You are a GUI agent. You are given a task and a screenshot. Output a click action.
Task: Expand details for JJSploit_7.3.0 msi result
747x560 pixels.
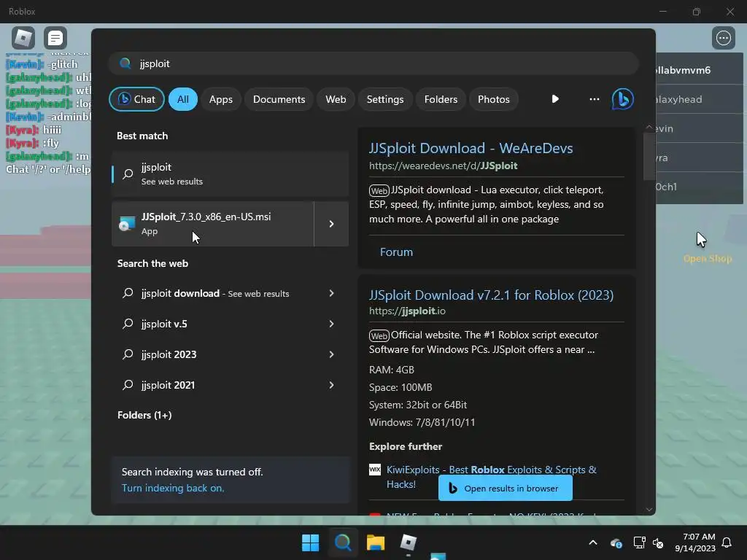click(x=332, y=224)
